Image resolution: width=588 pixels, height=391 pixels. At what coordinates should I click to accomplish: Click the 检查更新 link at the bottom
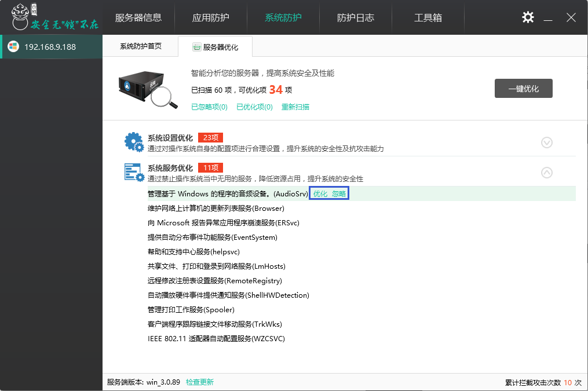tap(200, 382)
